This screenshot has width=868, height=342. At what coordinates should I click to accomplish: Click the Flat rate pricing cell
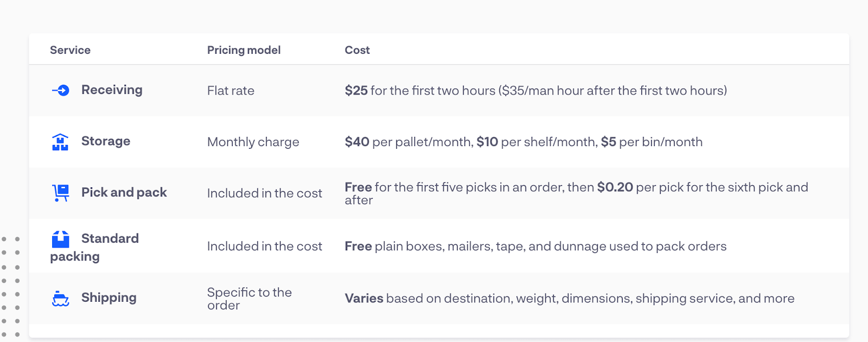[x=231, y=91]
